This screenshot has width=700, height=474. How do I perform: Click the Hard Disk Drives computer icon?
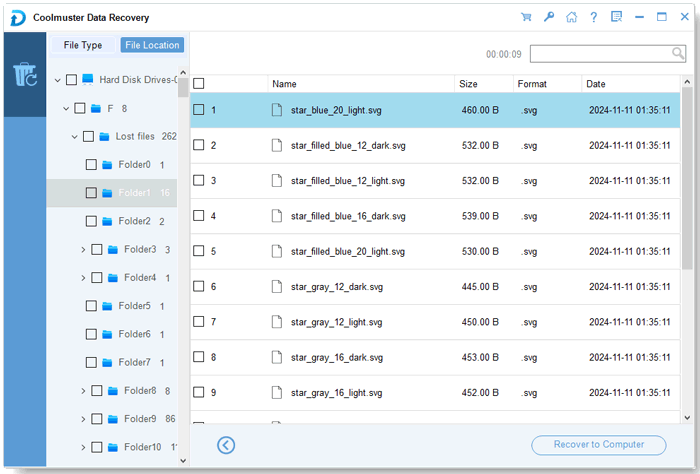[x=88, y=79]
